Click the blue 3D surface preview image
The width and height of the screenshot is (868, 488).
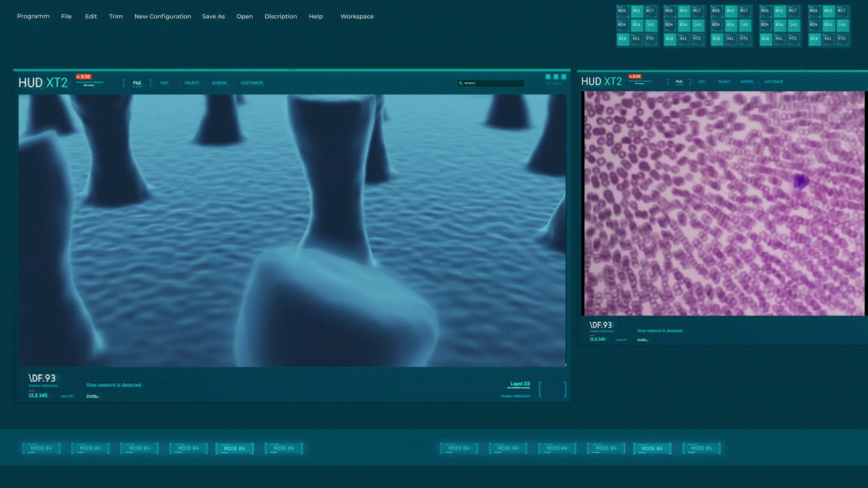(x=292, y=230)
